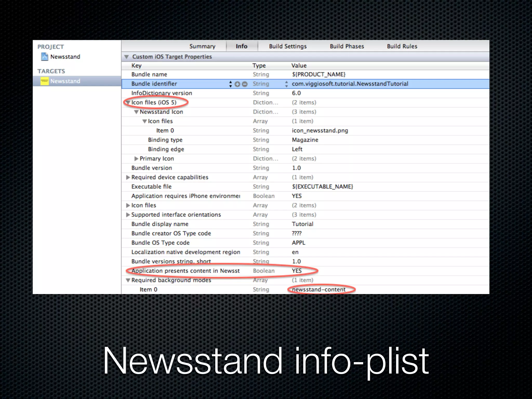Click ${EXECUTABLE_NAME} value
The height and width of the screenshot is (399, 532).
click(322, 187)
